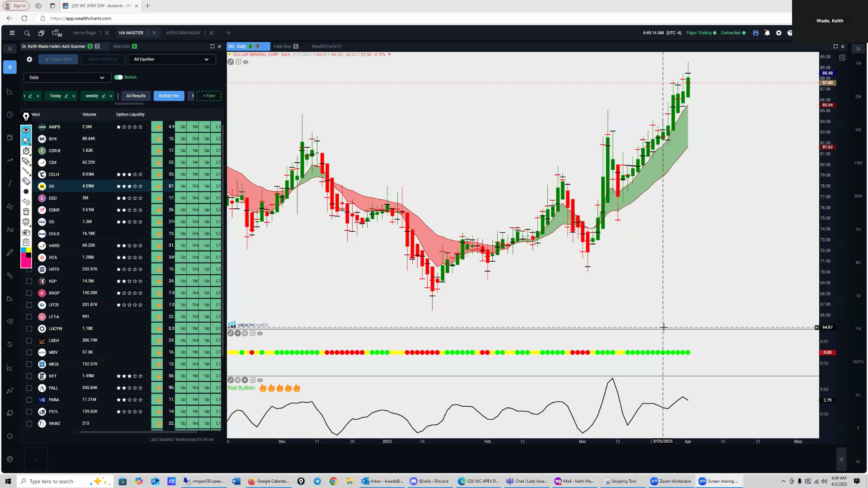Viewport: 868px width, 488px height.
Task: Click the camera snapshot annotation tool
Action: point(26,232)
